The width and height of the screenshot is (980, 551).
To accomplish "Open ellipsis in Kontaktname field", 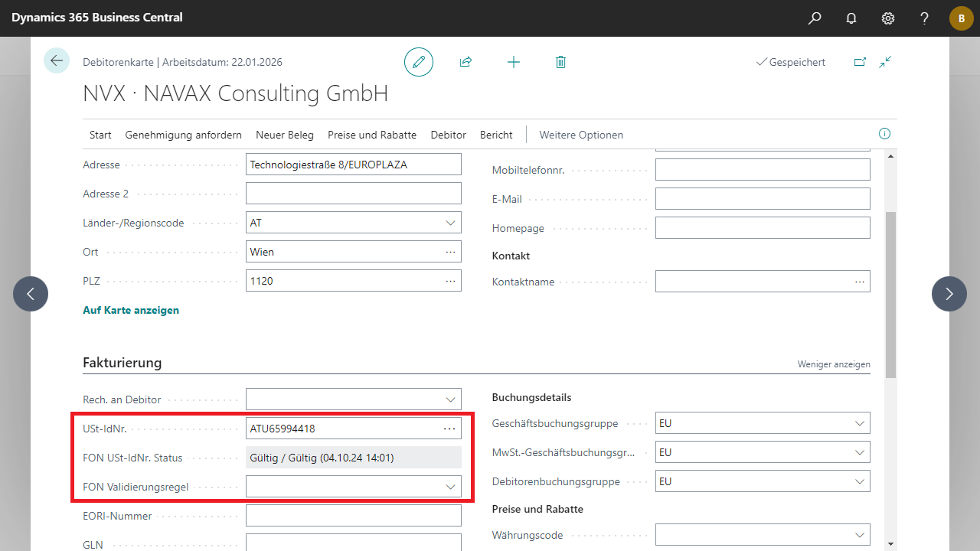I will 859,281.
